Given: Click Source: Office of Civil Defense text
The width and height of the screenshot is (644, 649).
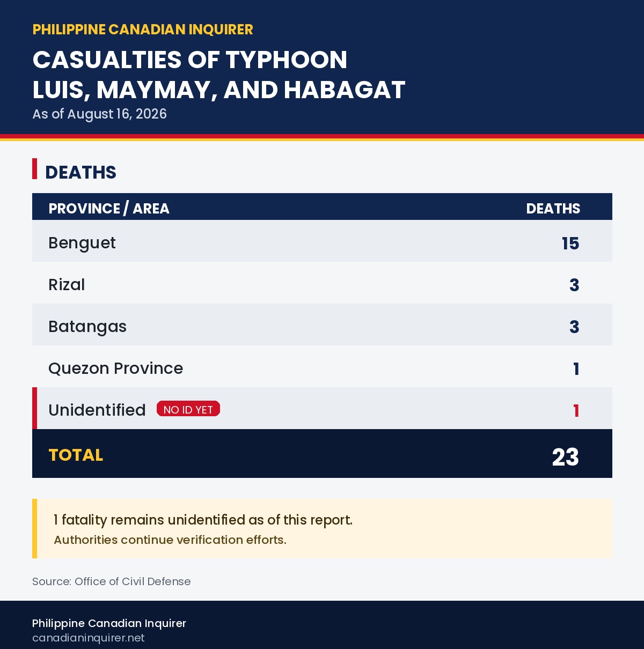Looking at the screenshot, I should [112, 581].
